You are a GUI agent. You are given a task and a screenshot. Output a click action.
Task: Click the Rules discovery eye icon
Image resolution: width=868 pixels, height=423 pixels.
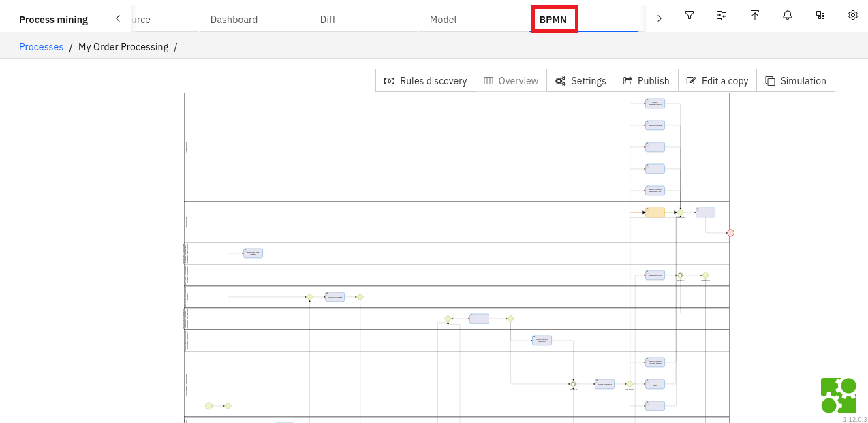(389, 80)
